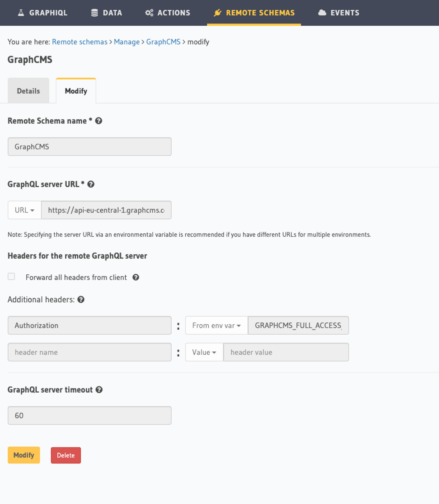Click the GRAPHCMS_FULL_ACCESS env var field
The height and width of the screenshot is (504, 439).
tap(298, 325)
